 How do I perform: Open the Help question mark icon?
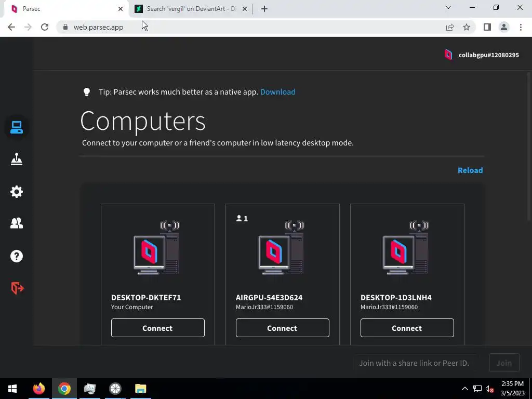(x=16, y=256)
